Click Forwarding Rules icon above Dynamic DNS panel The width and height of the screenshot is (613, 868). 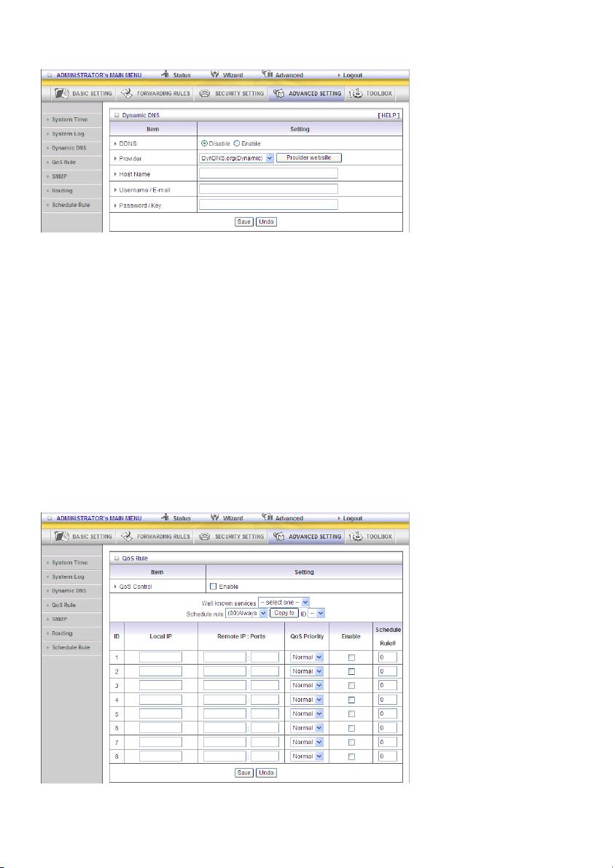128,94
